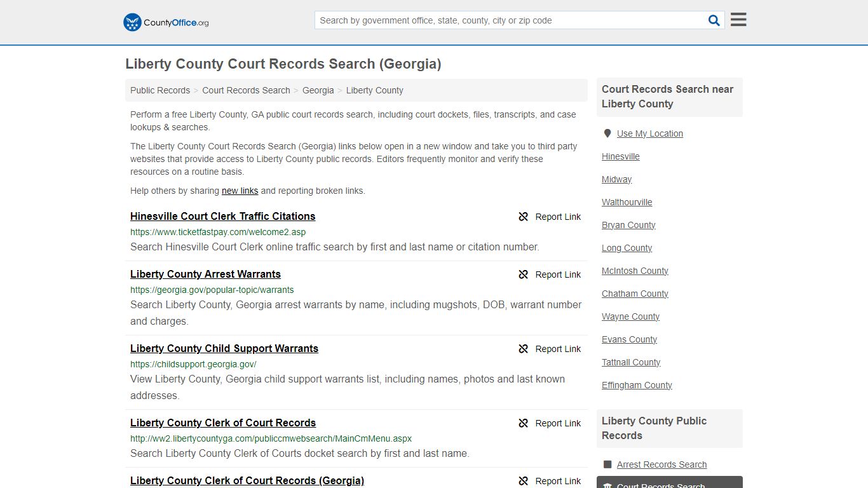Select Midway in nearby list

[616, 179]
